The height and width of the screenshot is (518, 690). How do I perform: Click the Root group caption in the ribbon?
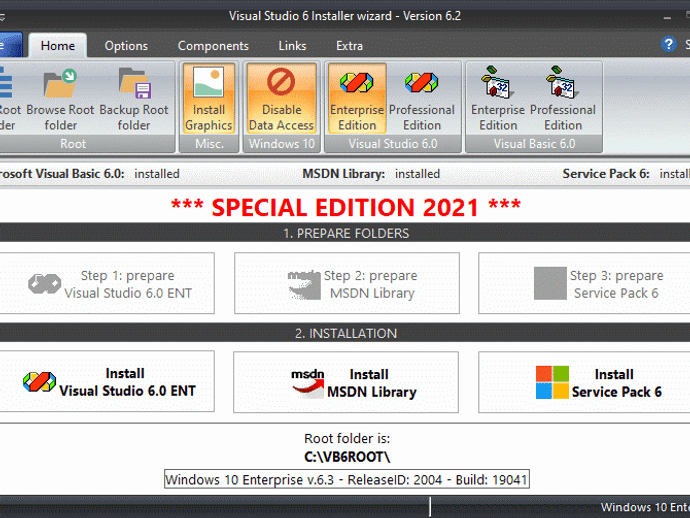click(73, 143)
